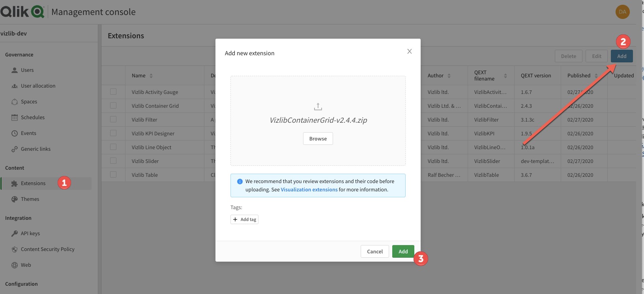Tick the checkbox for Vizlib Activity Gauge
The image size is (644, 294).
[113, 92]
